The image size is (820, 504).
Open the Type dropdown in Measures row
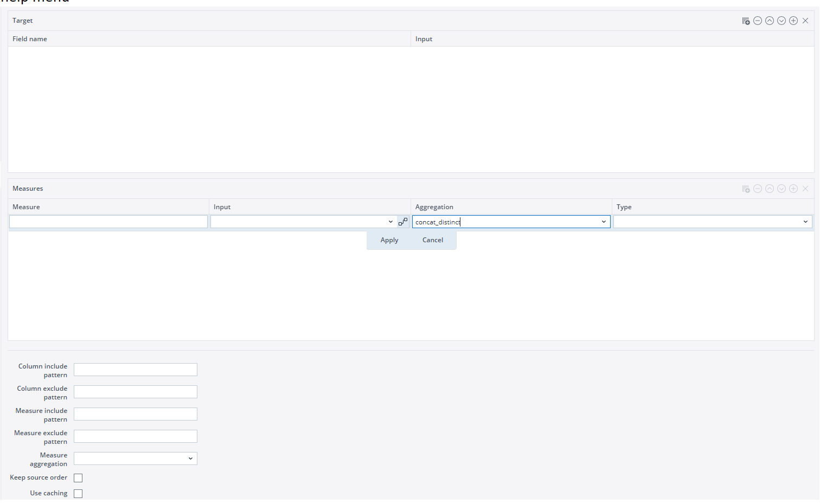click(805, 222)
